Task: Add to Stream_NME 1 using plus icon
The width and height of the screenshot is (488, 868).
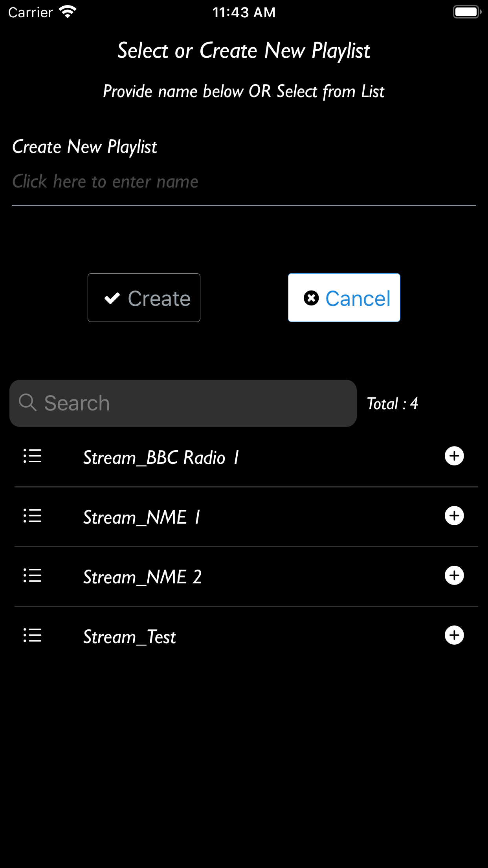Action: click(454, 516)
